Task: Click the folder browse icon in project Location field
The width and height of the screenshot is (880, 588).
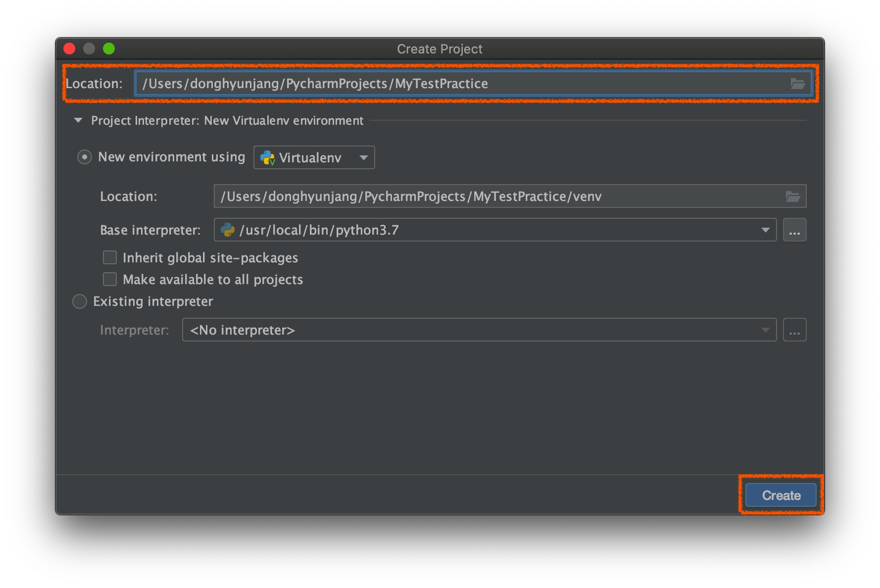Action: [797, 84]
